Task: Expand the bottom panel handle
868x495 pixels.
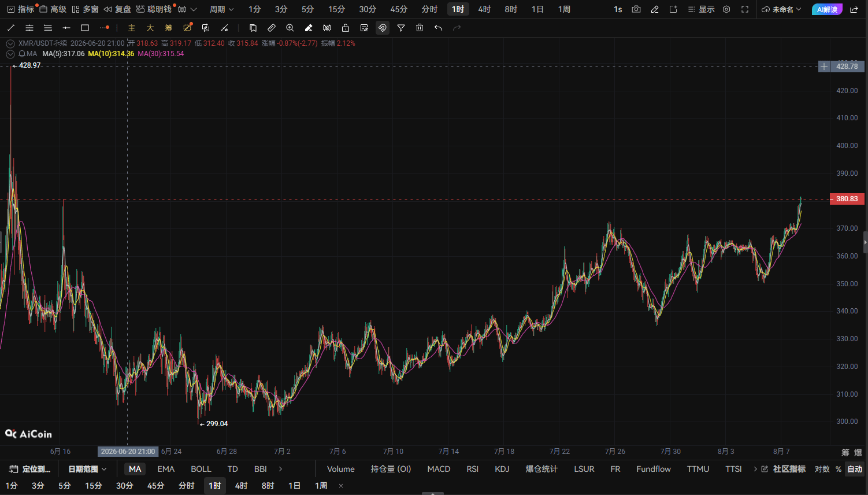Action: [433, 493]
